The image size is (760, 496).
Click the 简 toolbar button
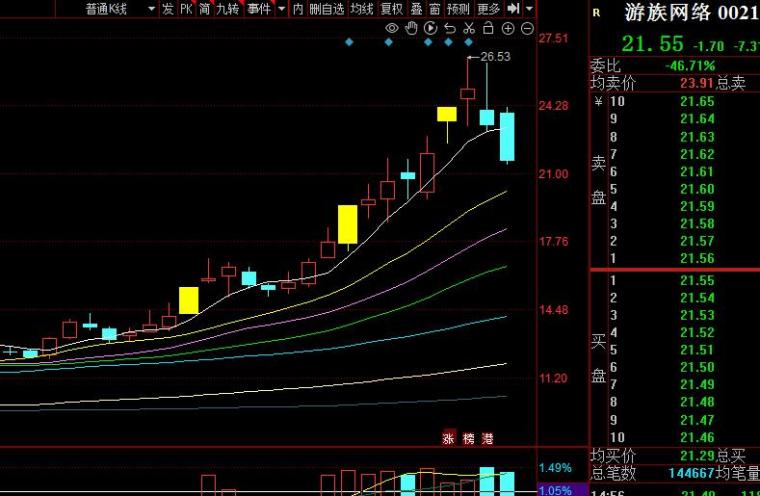205,9
